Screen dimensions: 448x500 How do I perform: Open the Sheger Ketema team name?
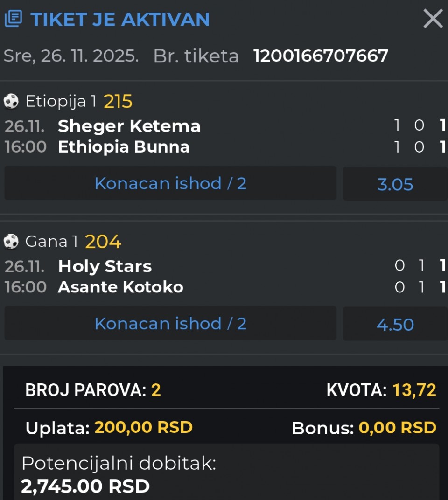tap(129, 126)
